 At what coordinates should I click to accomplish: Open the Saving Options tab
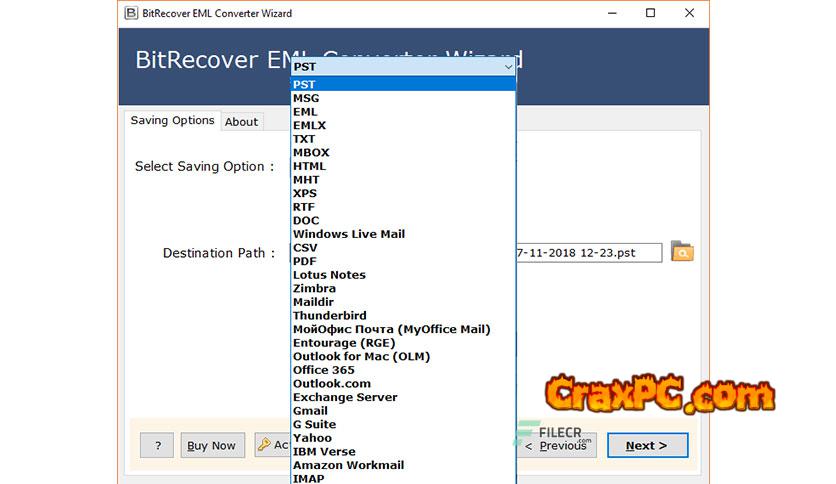click(172, 121)
